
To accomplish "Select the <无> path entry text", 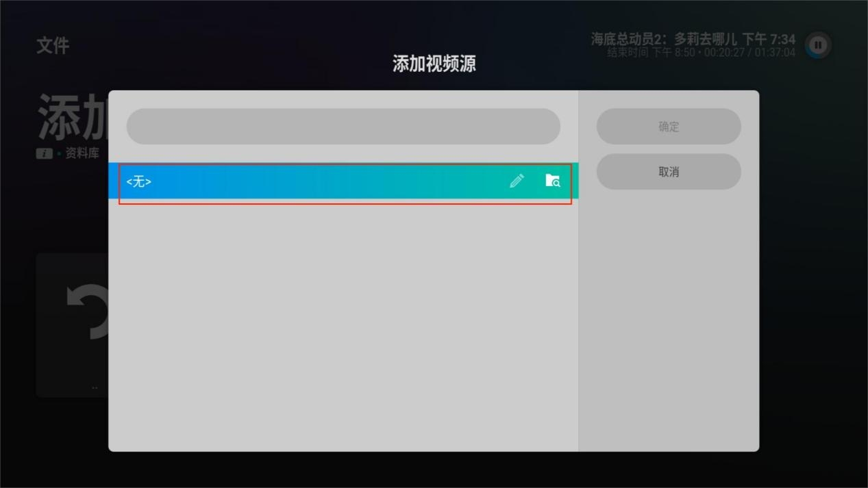I will (x=139, y=181).
